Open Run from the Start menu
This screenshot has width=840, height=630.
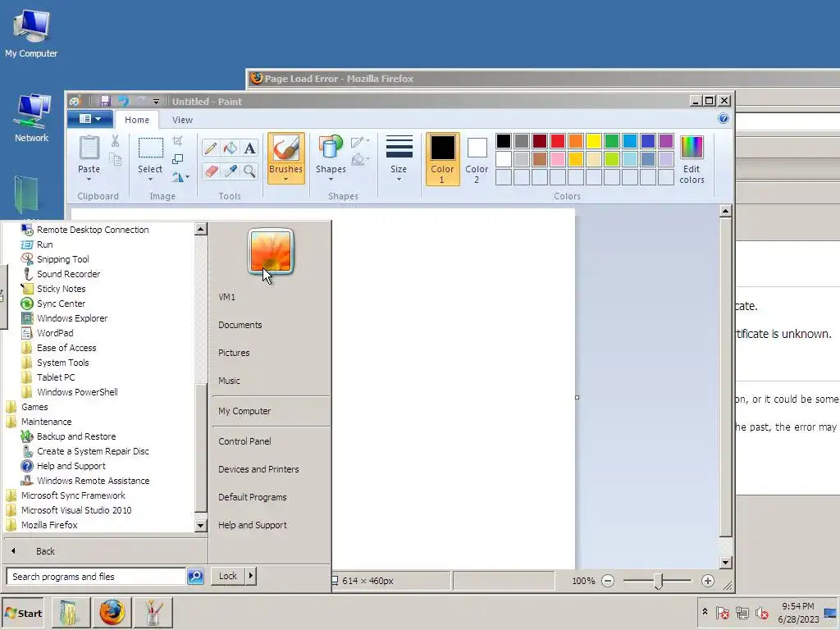[x=44, y=244]
